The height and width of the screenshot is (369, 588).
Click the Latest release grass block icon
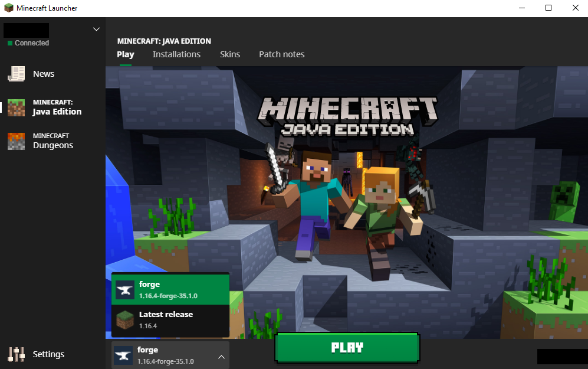pyautogui.click(x=125, y=320)
